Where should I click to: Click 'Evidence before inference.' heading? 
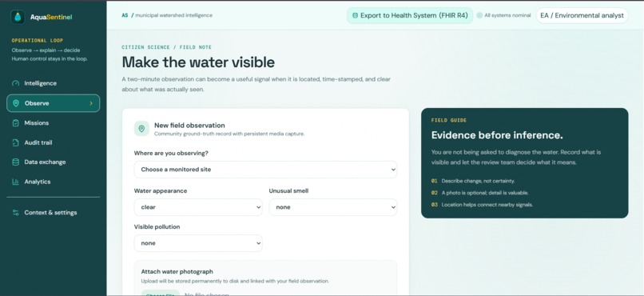(497, 135)
